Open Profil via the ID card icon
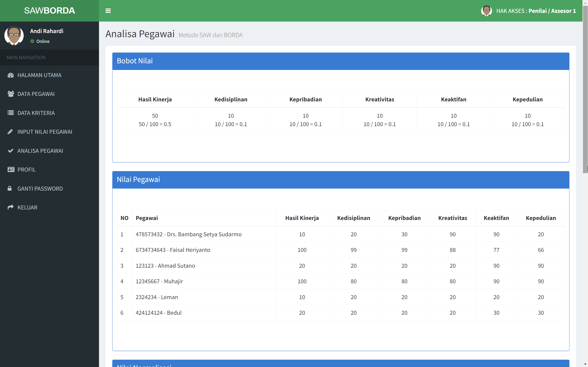The image size is (588, 367). point(11,170)
